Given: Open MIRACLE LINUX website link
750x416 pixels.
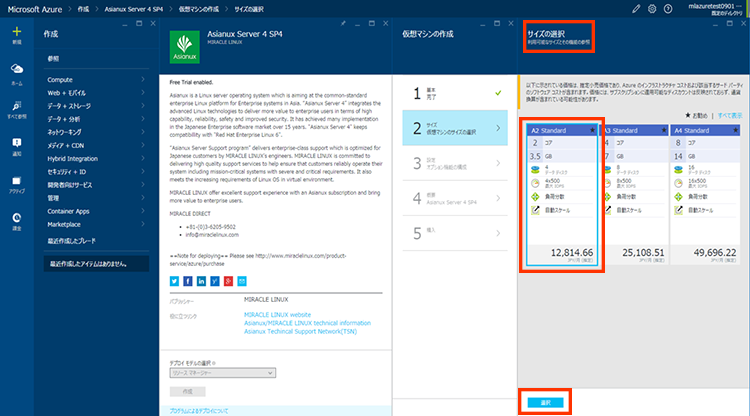Looking at the screenshot, I should click(x=277, y=315).
